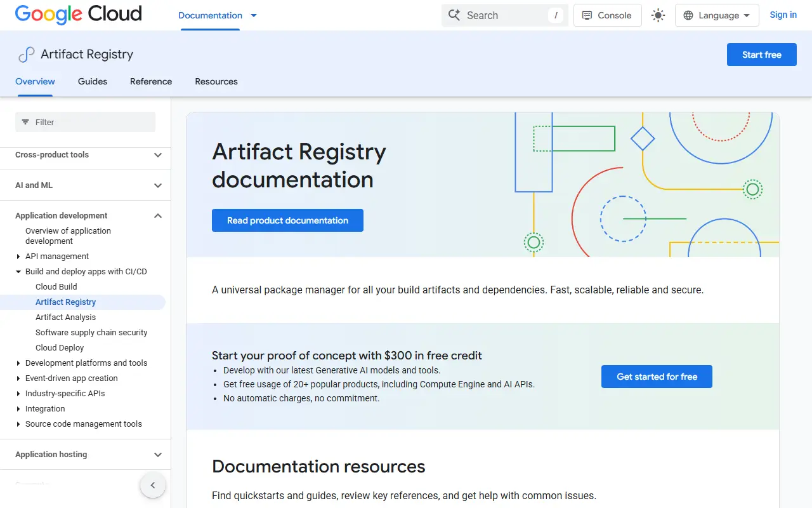Expand Development platforms and tools
The height and width of the screenshot is (508, 812).
tap(18, 363)
